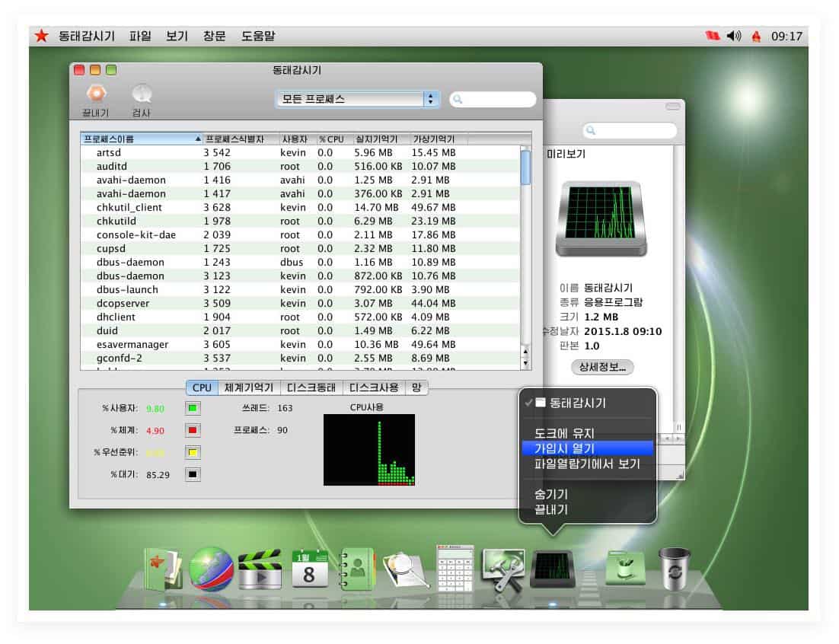Select the esavermanager process row
The image size is (839, 644).
point(300,345)
